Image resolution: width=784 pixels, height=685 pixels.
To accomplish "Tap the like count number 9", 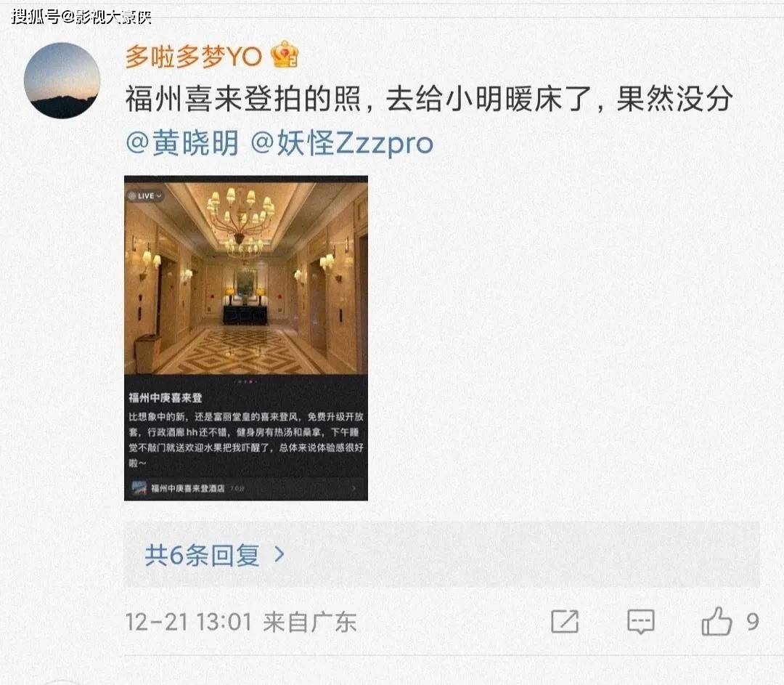I will click(x=753, y=622).
